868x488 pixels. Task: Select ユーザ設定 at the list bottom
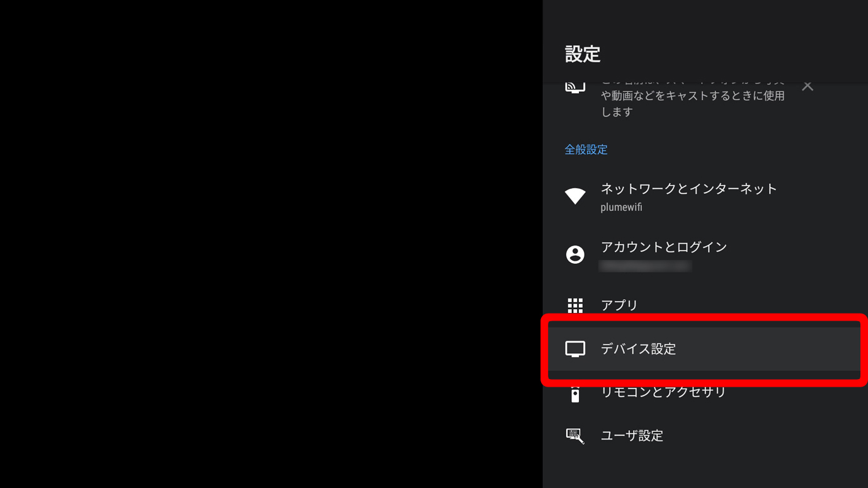pos(704,436)
